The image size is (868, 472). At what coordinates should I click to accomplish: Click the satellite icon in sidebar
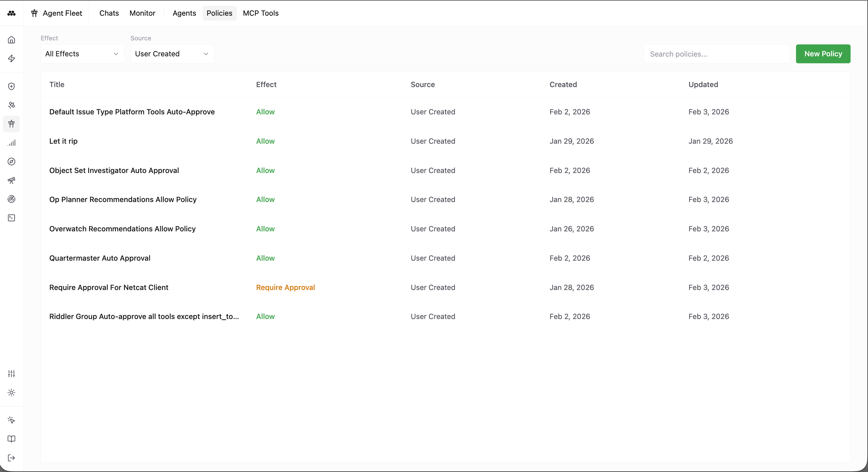pyautogui.click(x=11, y=105)
